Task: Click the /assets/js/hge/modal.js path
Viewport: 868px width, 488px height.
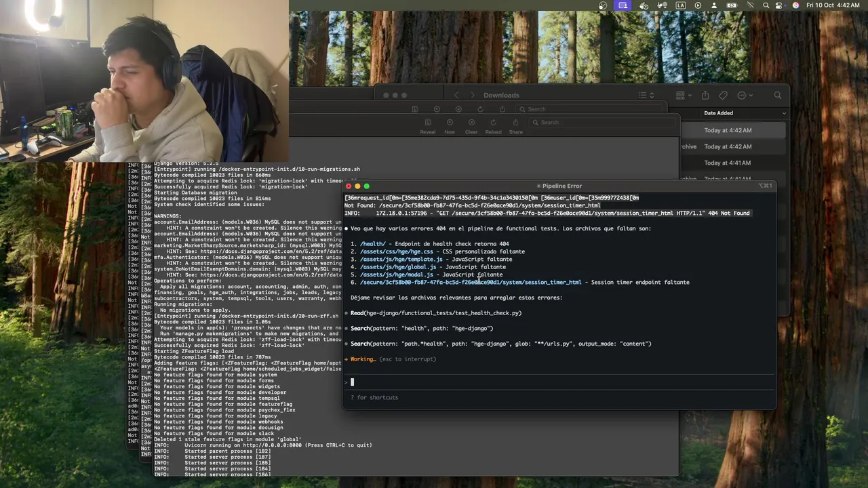Action: pos(397,274)
